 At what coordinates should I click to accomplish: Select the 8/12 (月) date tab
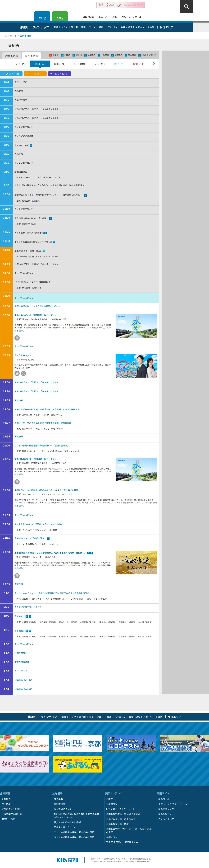20,64
